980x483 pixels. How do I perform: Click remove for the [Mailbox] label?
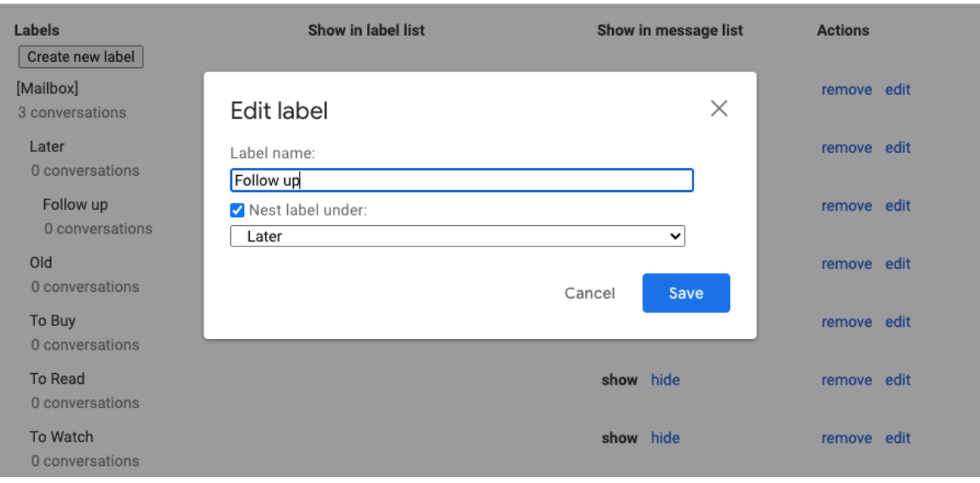[x=847, y=90]
